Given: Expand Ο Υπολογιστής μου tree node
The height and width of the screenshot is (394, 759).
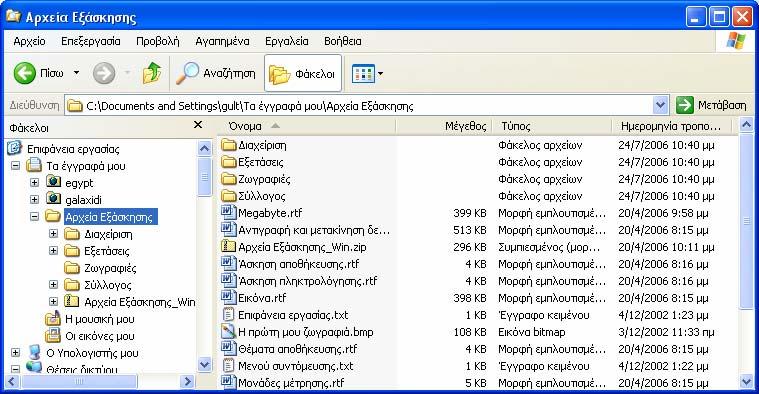Looking at the screenshot, I should point(15,352).
